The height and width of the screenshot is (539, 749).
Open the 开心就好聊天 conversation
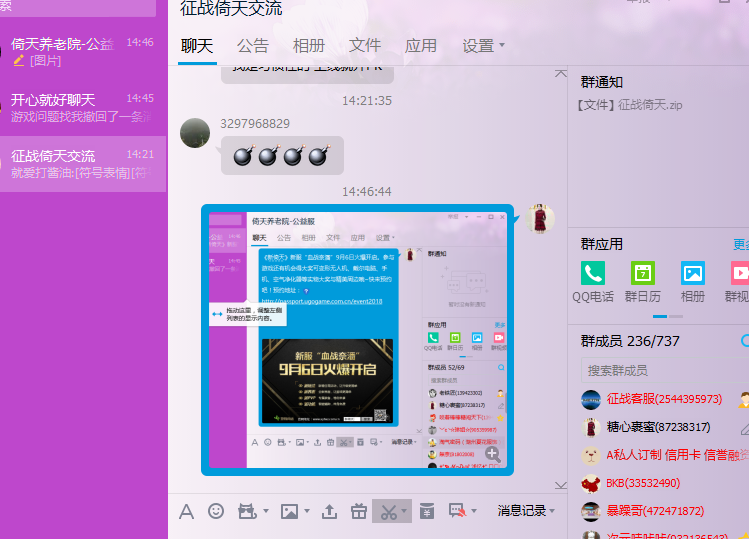coord(83,108)
